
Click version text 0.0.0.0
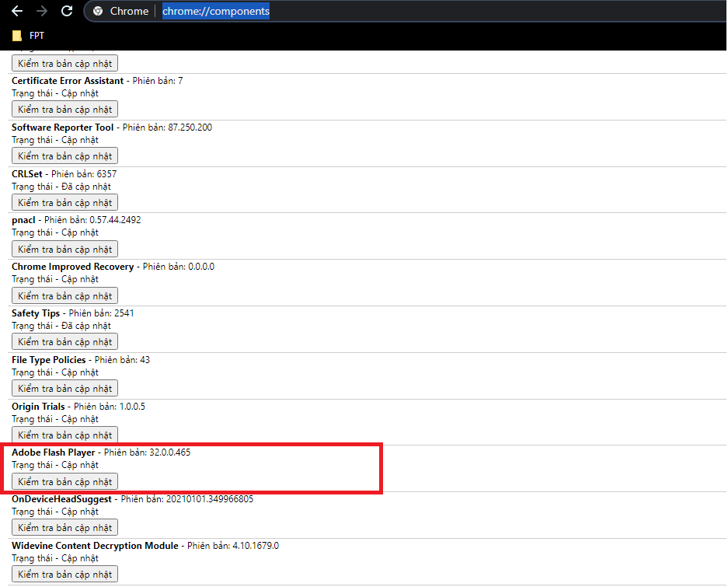201,267
